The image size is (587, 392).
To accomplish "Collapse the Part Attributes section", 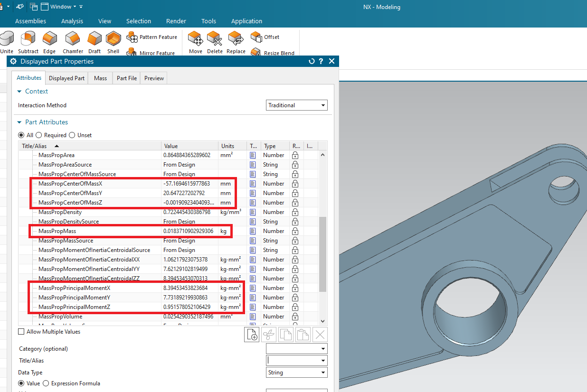I will tap(19, 122).
